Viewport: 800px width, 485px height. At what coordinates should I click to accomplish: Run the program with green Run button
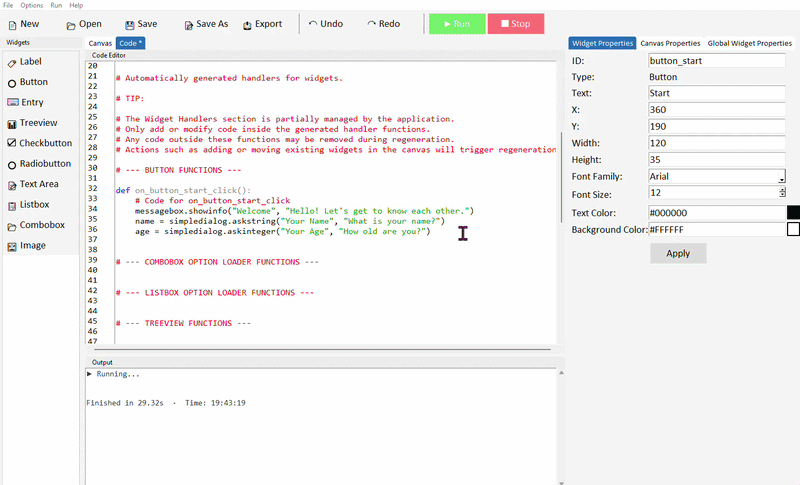[457, 24]
